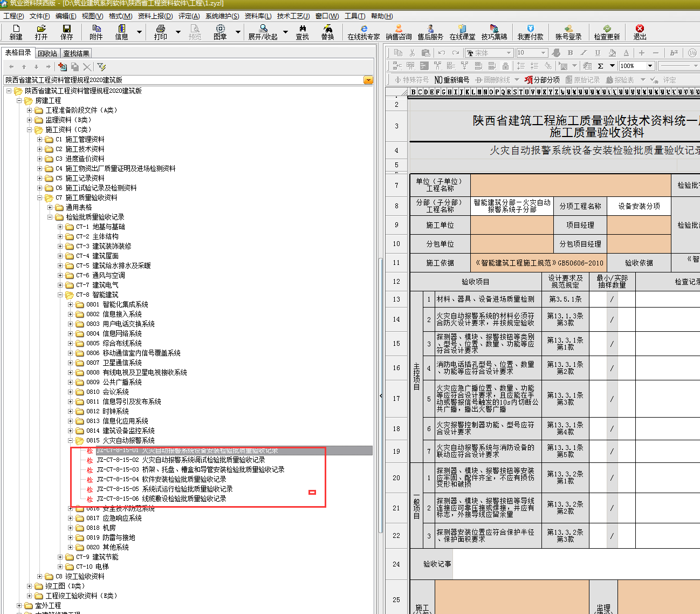Image resolution: width=700 pixels, height=614 pixels.
Task: Select JZ-C7-8-15-02 火灾自动报警系统调试 record
Action: point(181,460)
